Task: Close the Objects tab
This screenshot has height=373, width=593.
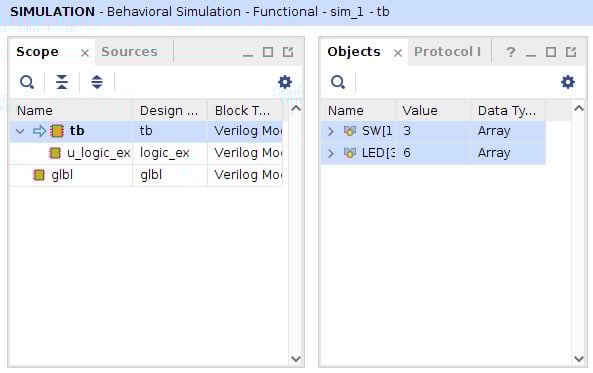Action: pos(397,53)
